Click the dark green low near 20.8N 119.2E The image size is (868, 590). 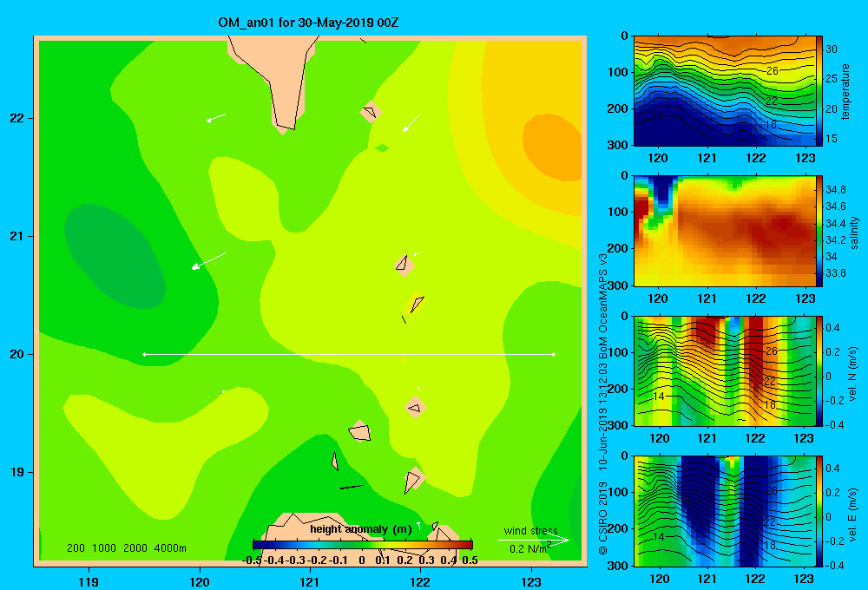[115, 256]
